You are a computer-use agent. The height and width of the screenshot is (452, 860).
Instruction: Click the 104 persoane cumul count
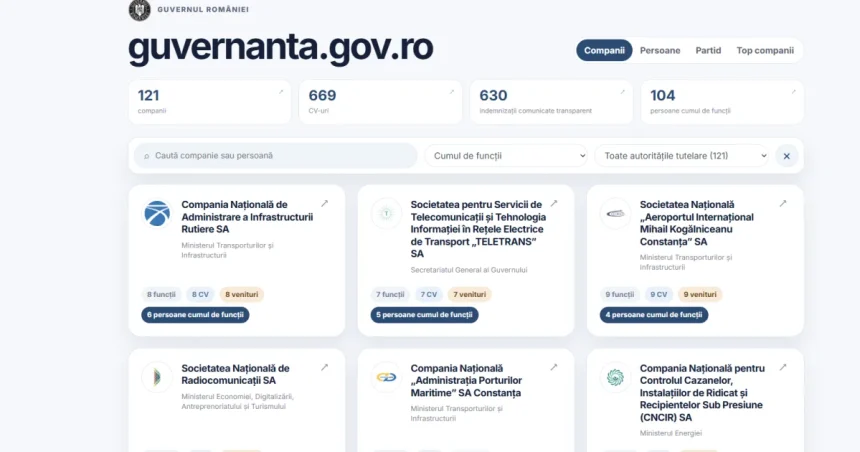pos(663,95)
